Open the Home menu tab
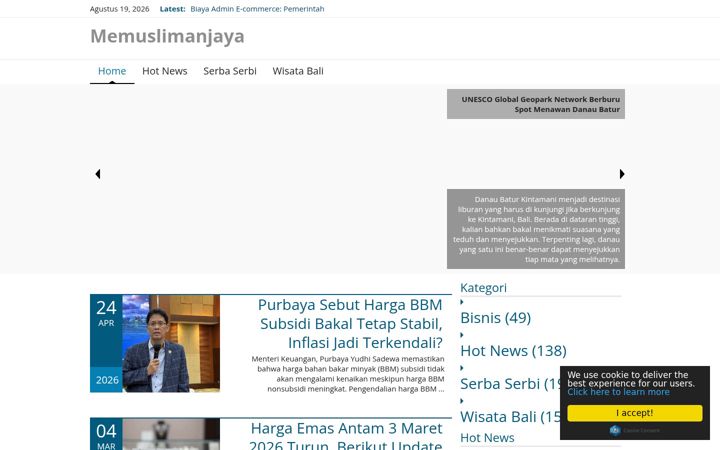The height and width of the screenshot is (450, 720). click(x=112, y=71)
